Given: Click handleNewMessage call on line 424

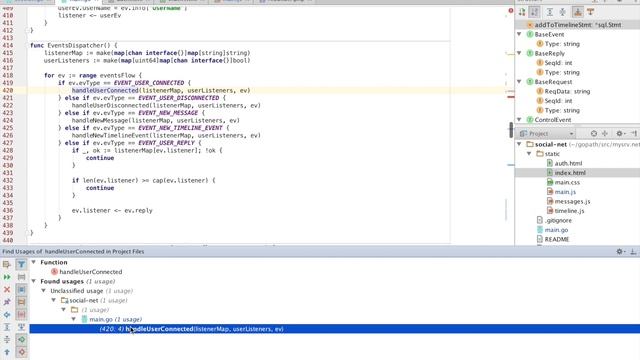Looking at the screenshot, I should point(100,120).
